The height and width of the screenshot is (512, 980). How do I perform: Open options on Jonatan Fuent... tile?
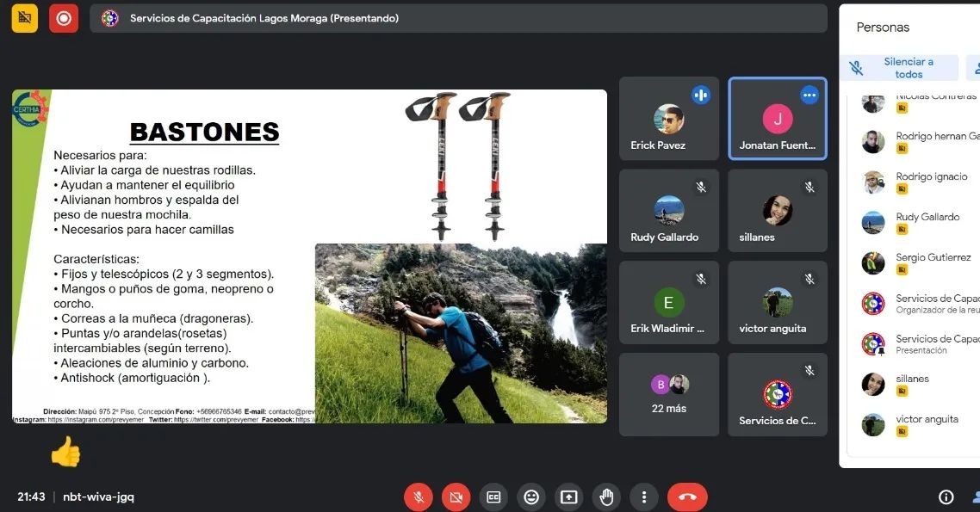pos(809,96)
